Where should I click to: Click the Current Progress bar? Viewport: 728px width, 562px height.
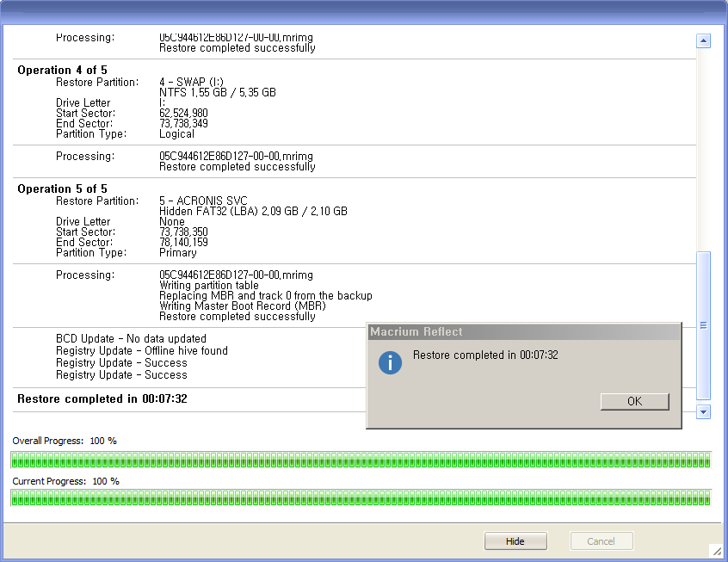pyautogui.click(x=361, y=498)
